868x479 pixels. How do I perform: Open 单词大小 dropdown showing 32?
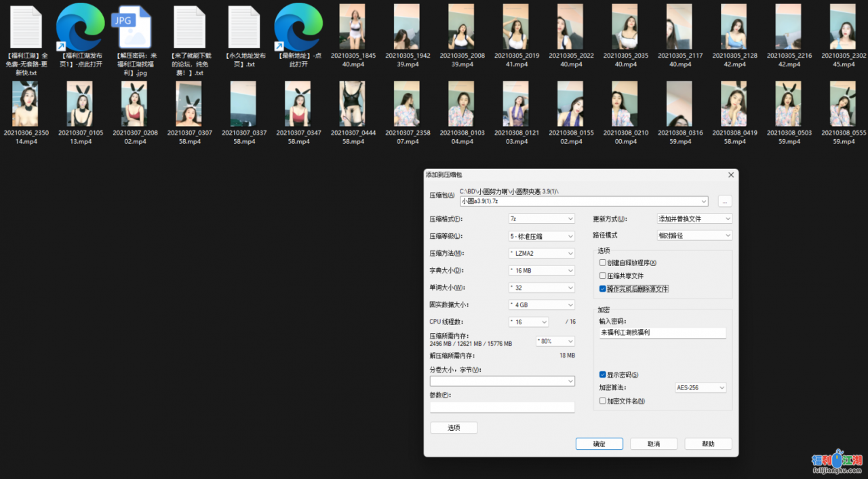[542, 288]
